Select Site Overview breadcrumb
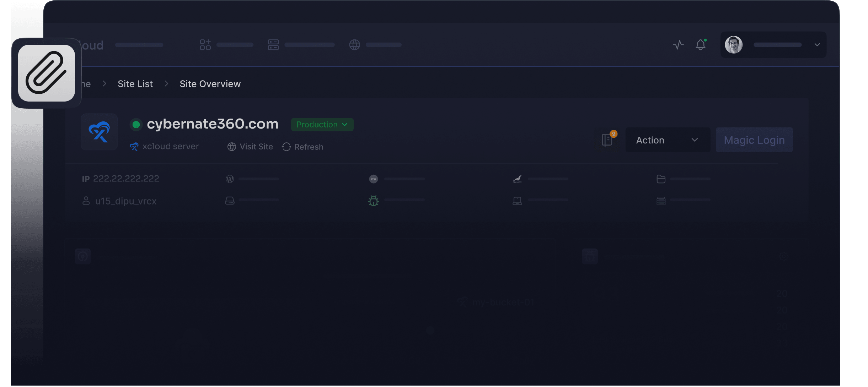 (210, 84)
